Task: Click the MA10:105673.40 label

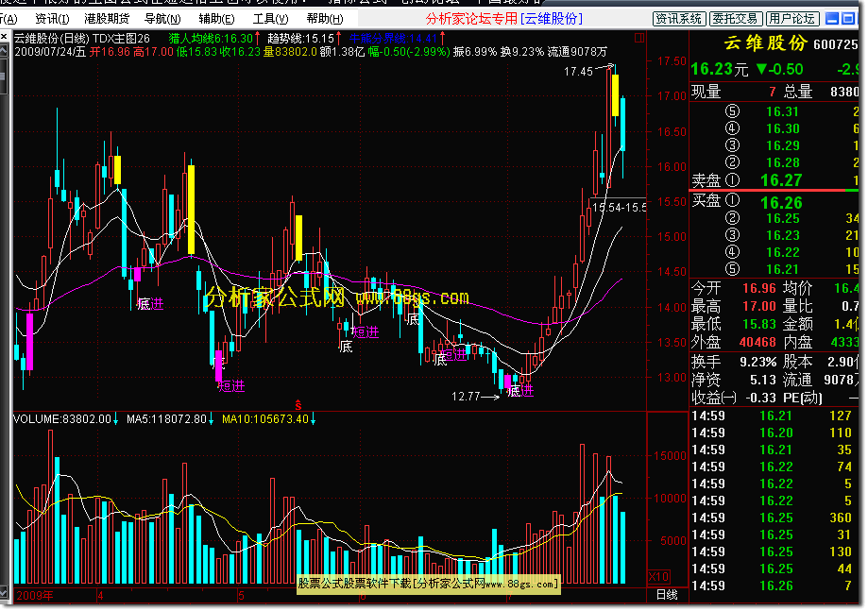Action: pos(265,419)
